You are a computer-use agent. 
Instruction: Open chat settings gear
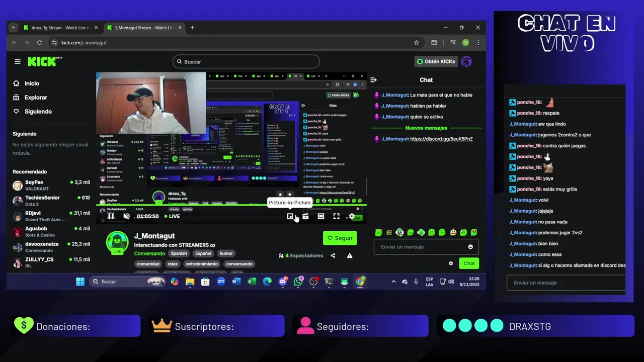(x=451, y=263)
